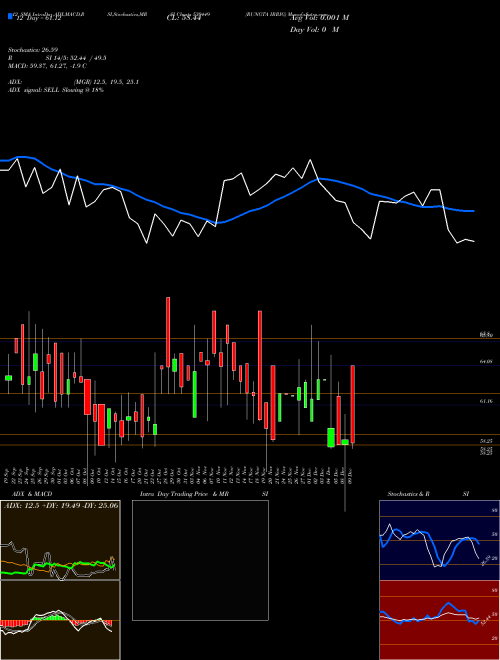Click the blue 12-day SMA legend square
The image size is (500, 660).
(10, 17)
